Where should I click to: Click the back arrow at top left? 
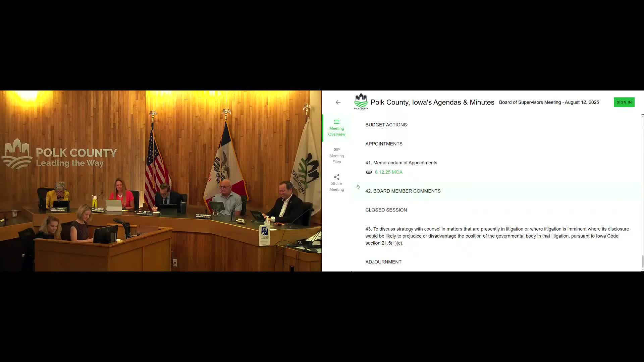[337, 102]
